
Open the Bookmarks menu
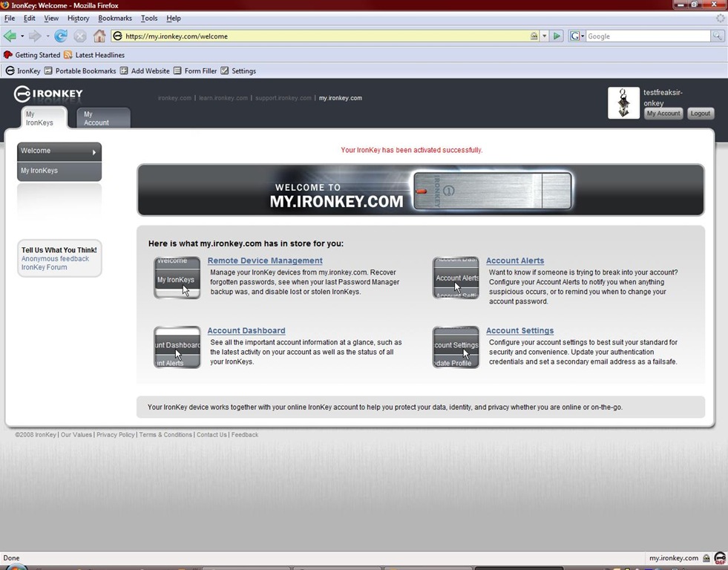point(114,18)
